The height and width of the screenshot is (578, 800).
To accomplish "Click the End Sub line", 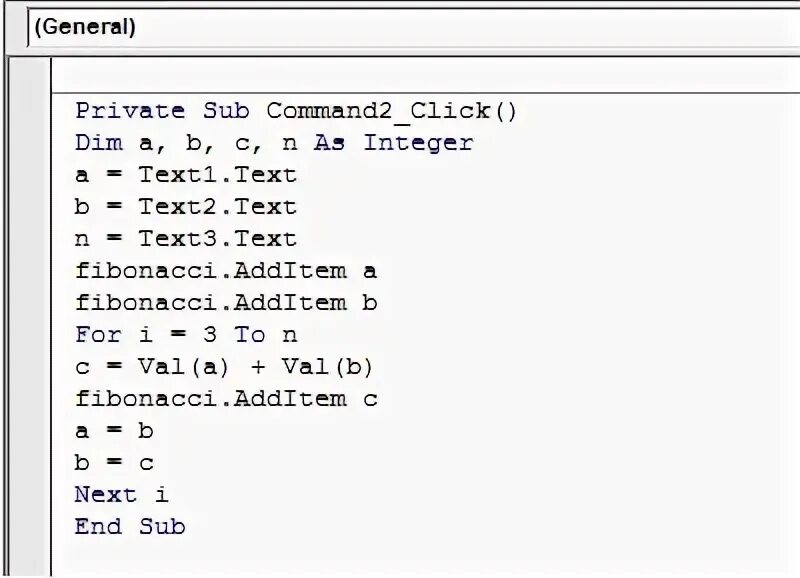I will (x=130, y=527).
